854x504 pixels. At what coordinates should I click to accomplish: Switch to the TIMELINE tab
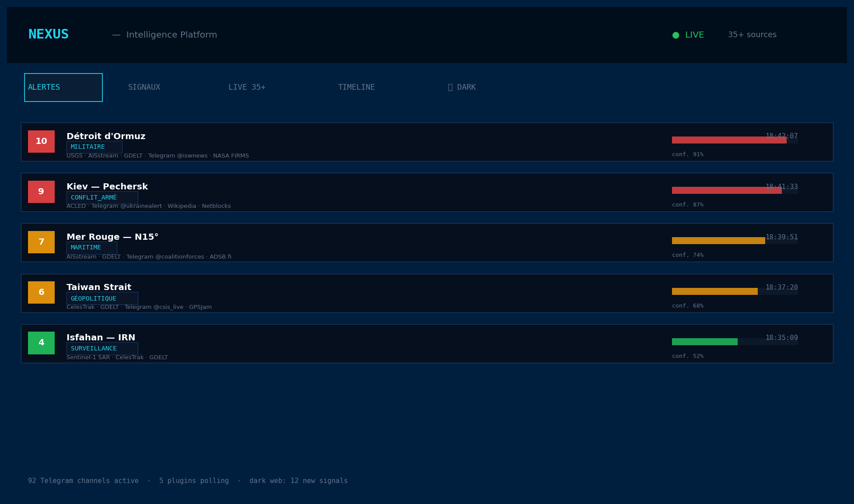(356, 87)
